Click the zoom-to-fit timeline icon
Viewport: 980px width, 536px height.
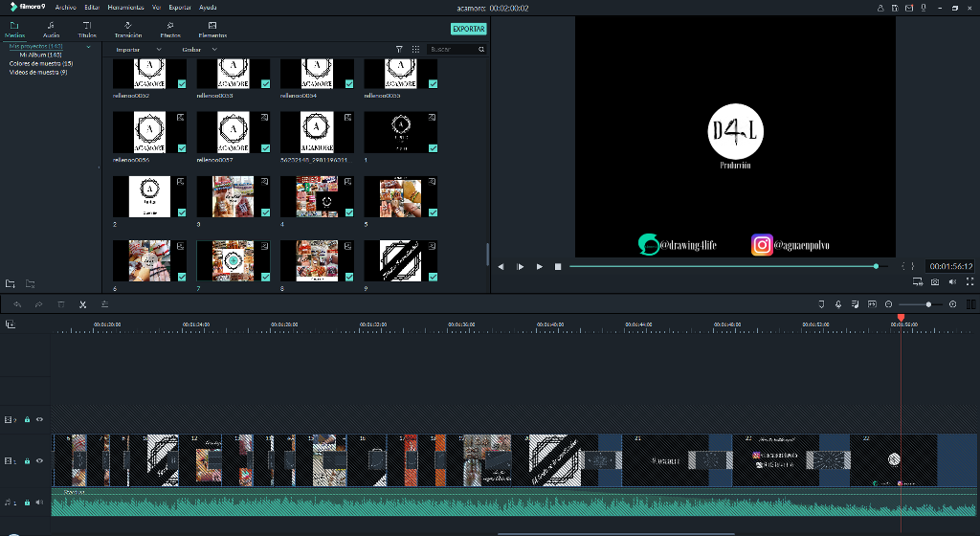click(x=872, y=304)
